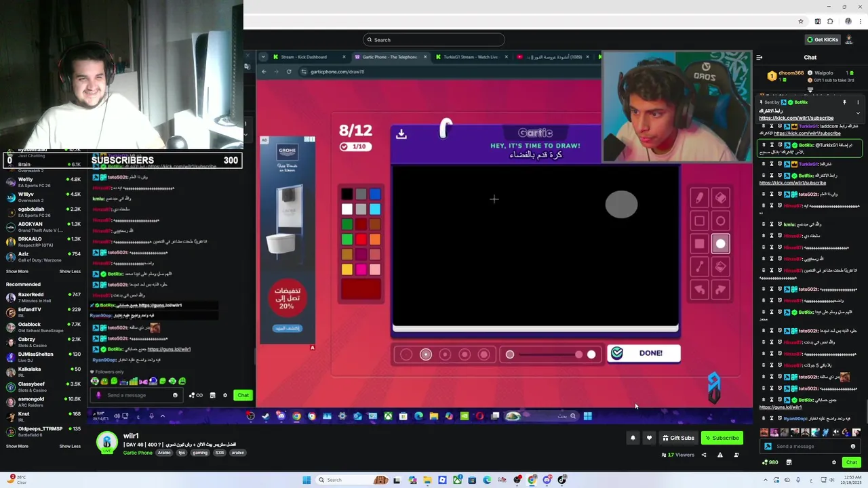868x488 pixels.
Task: Switch to Gartic Phone browser tab
Action: click(x=390, y=57)
